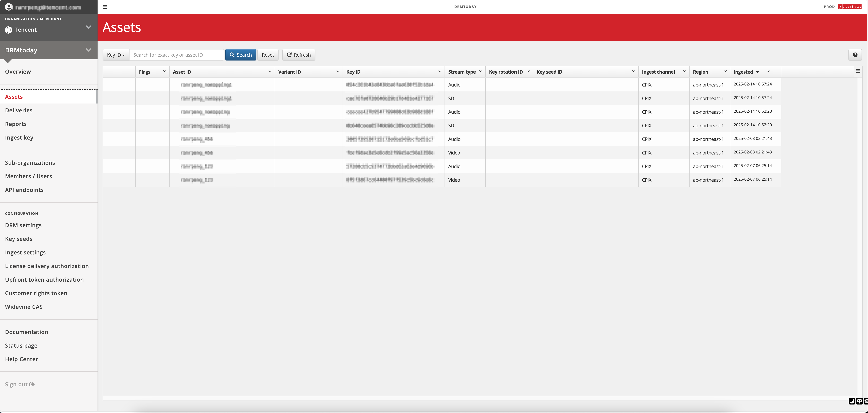The height and width of the screenshot is (413, 868).
Task: Expand the Tencent organization chevron
Action: (x=89, y=27)
